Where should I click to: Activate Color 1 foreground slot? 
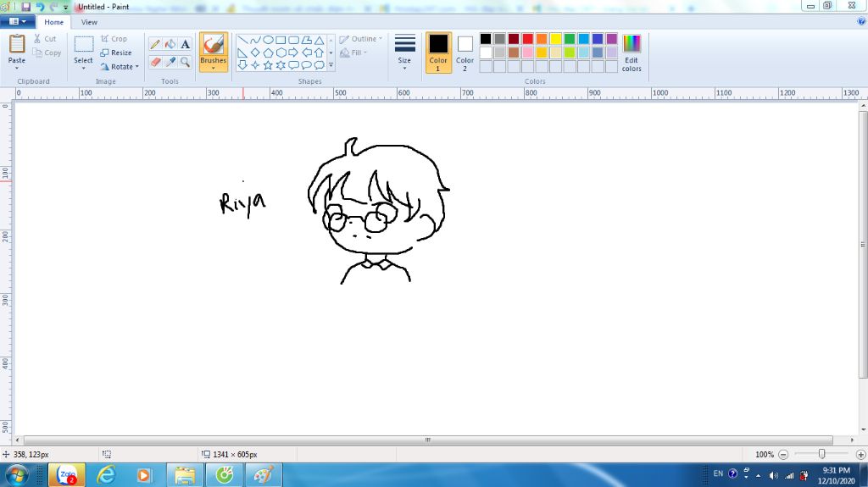438,53
